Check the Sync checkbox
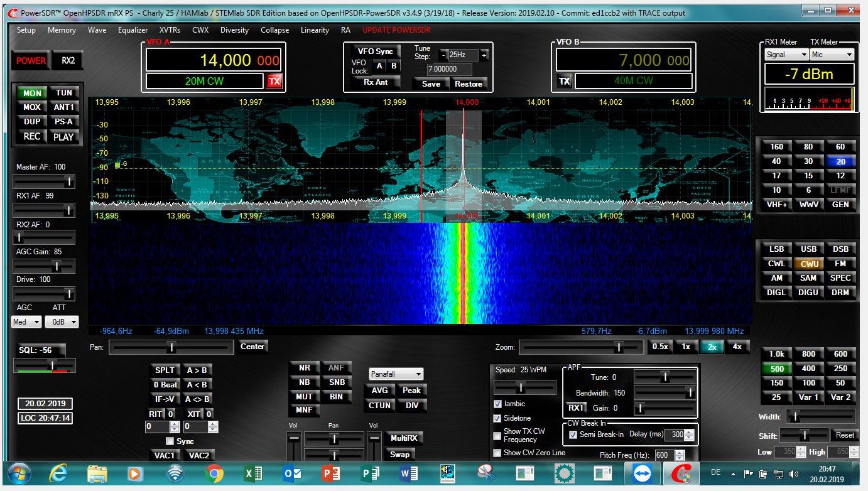This screenshot has height=491, width=868. (x=169, y=441)
